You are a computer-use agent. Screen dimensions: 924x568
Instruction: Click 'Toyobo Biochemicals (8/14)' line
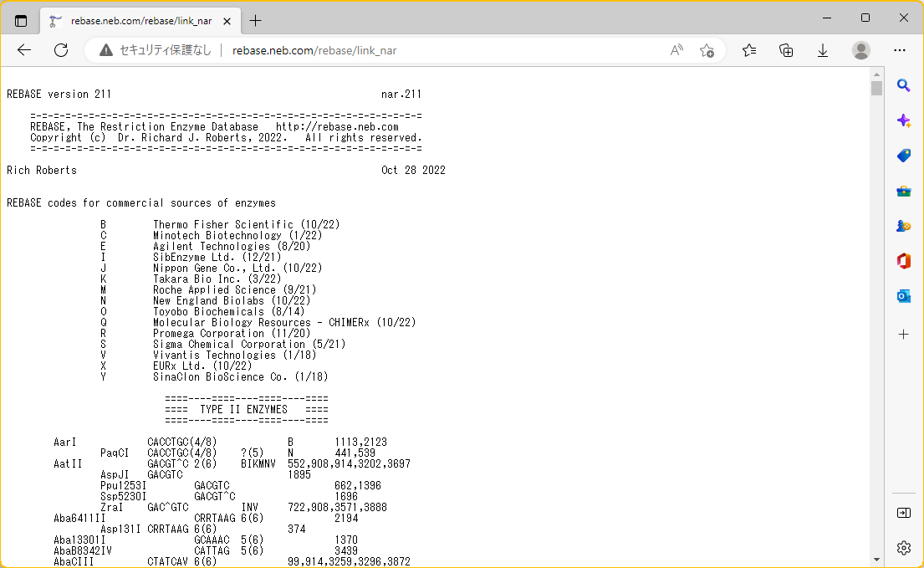[228, 312]
